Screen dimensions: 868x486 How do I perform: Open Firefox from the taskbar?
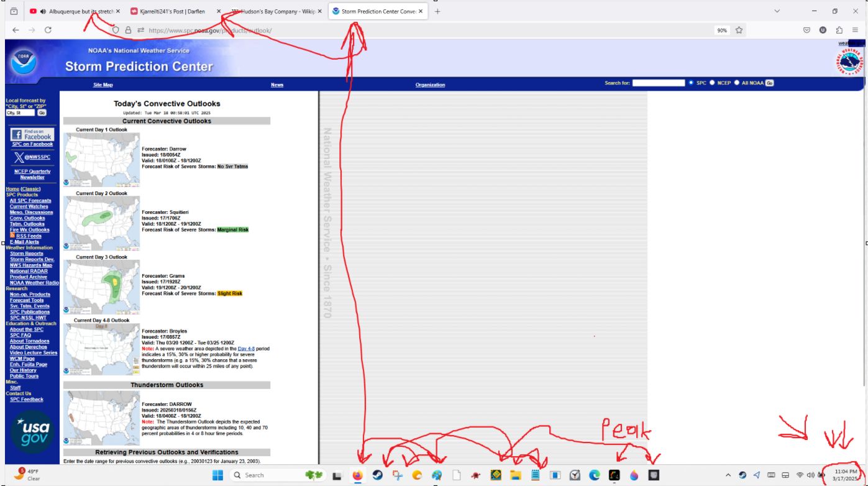click(x=357, y=475)
